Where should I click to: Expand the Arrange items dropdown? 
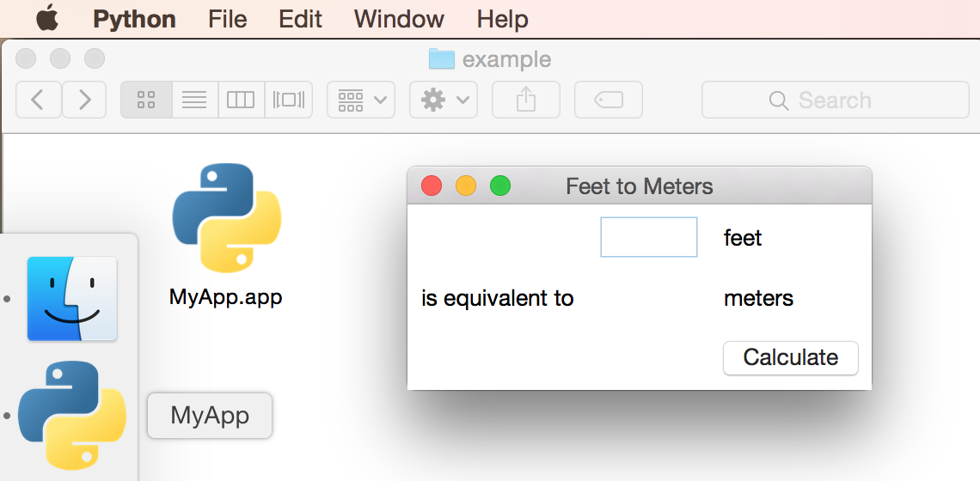(x=361, y=100)
